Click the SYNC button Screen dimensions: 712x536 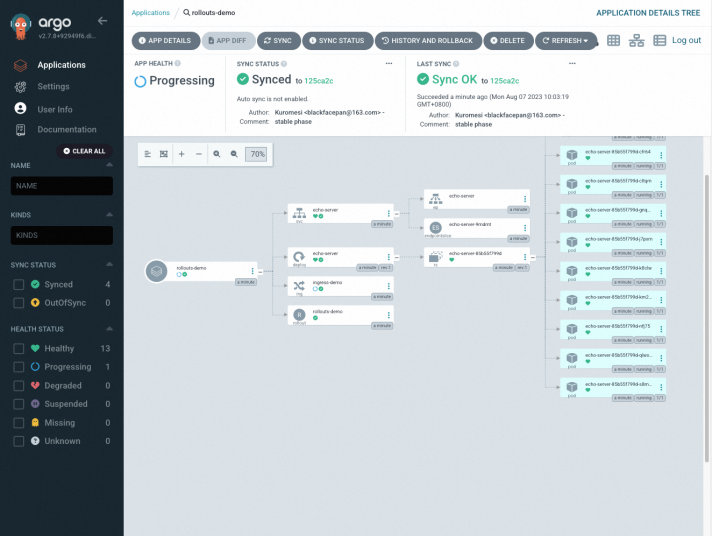(278, 40)
